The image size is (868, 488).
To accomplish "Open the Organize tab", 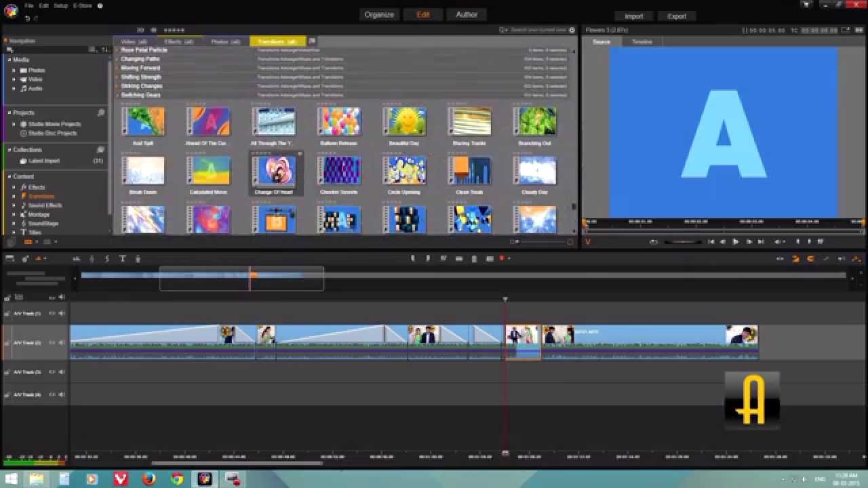I will pyautogui.click(x=379, y=14).
